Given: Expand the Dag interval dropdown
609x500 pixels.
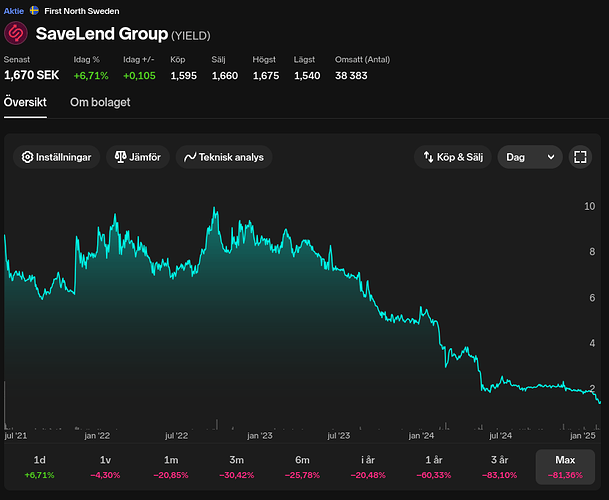Looking at the screenshot, I should 530,157.
